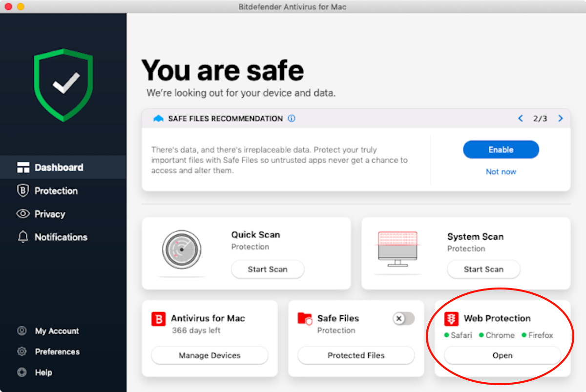Click the My Account icon
This screenshot has width=586, height=392.
click(22, 331)
